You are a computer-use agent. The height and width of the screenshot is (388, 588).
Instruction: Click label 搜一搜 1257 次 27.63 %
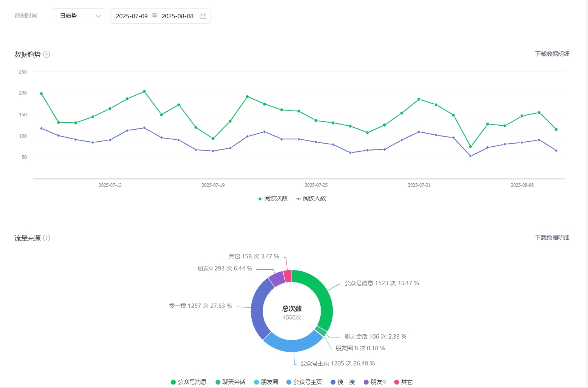coord(200,306)
